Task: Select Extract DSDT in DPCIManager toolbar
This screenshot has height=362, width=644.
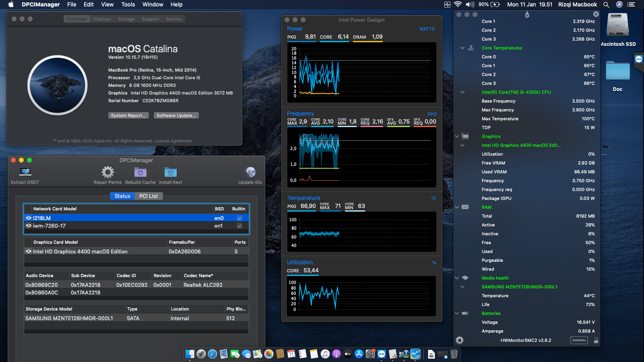Action: (25, 173)
